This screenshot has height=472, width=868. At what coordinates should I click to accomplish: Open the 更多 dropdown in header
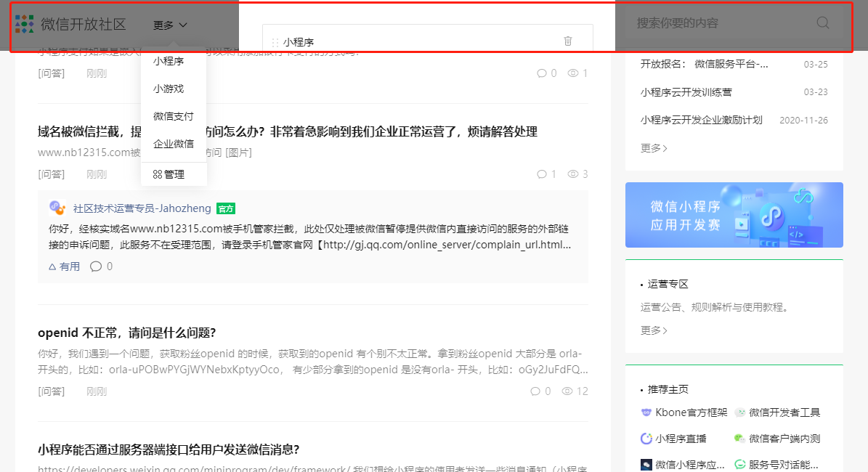pyautogui.click(x=170, y=25)
